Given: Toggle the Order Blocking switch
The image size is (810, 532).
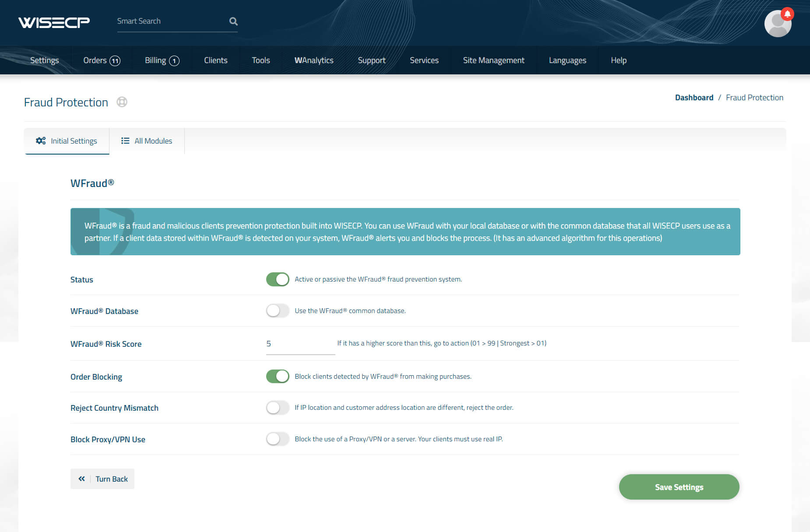Looking at the screenshot, I should (278, 377).
